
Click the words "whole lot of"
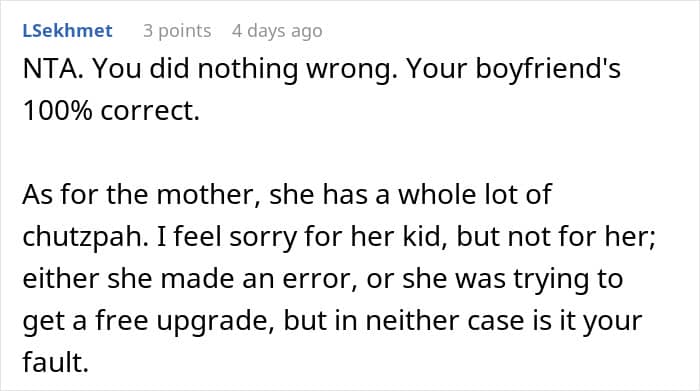pyautogui.click(x=475, y=195)
